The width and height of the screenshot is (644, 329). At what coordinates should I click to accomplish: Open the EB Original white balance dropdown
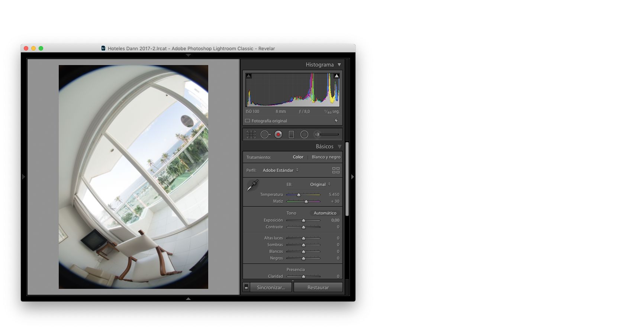320,184
